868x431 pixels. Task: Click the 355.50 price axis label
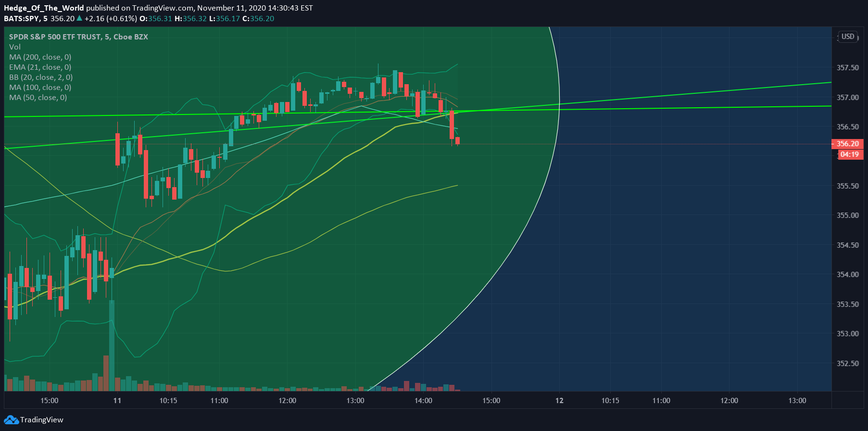click(x=847, y=186)
